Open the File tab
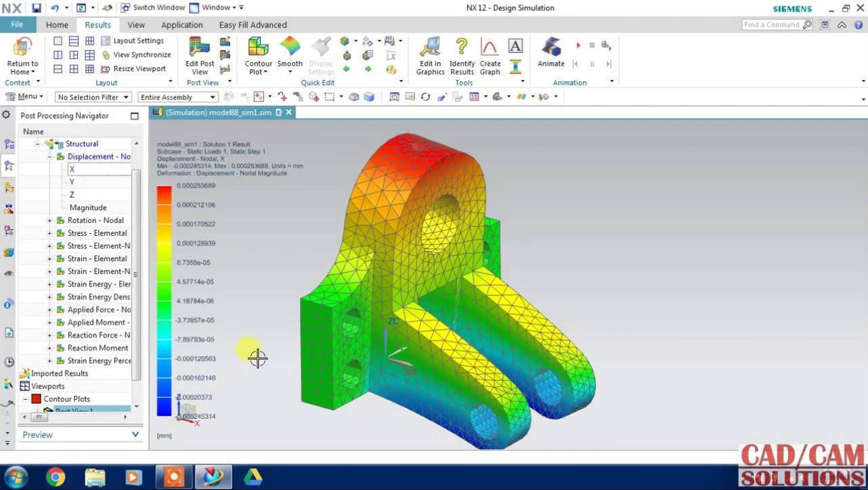 (x=17, y=24)
